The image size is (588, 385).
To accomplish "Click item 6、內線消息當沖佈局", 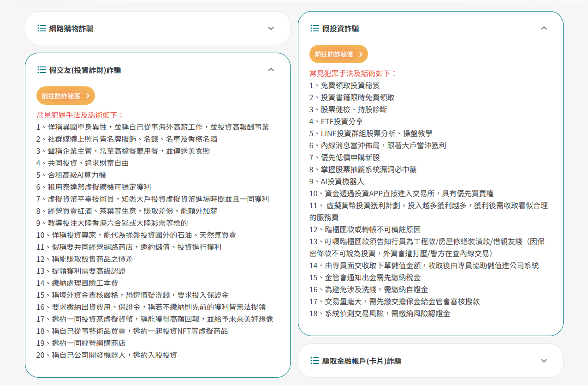I will [378, 145].
